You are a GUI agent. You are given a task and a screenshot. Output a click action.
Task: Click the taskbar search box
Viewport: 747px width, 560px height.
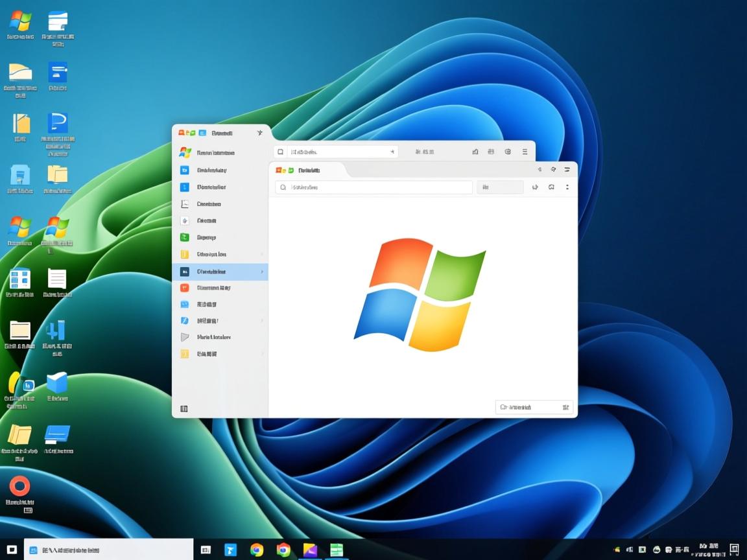[108, 550]
